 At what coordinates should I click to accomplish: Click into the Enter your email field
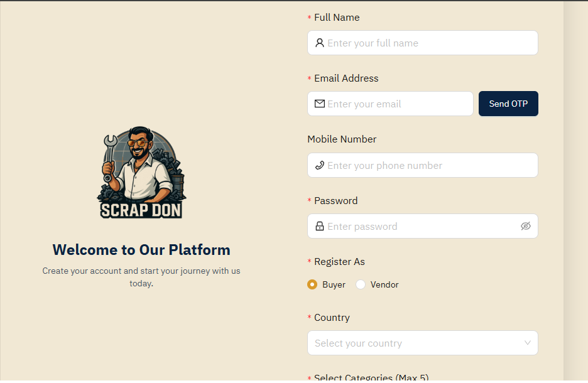tap(396, 104)
